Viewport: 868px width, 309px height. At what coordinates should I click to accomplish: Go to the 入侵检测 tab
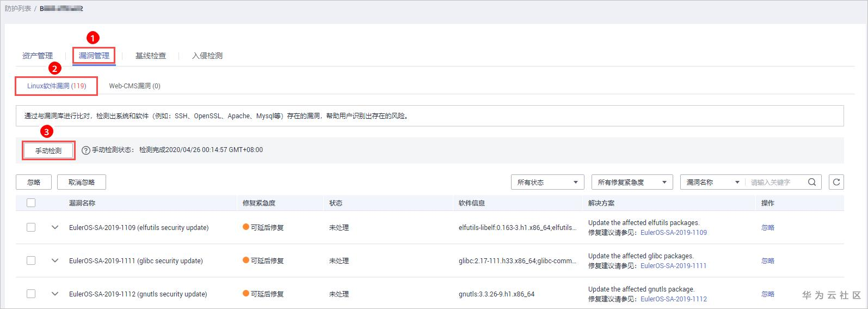207,56
